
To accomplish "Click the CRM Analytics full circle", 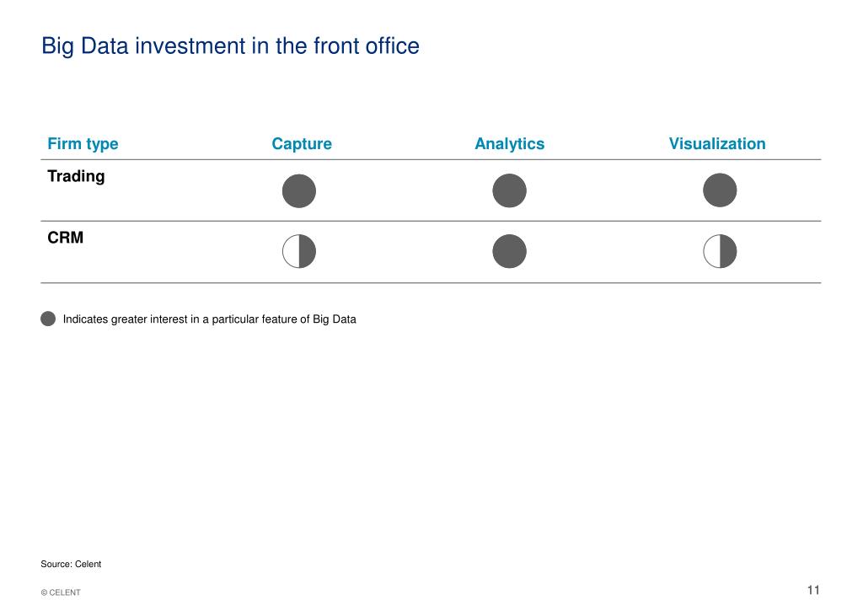I will (x=509, y=251).
